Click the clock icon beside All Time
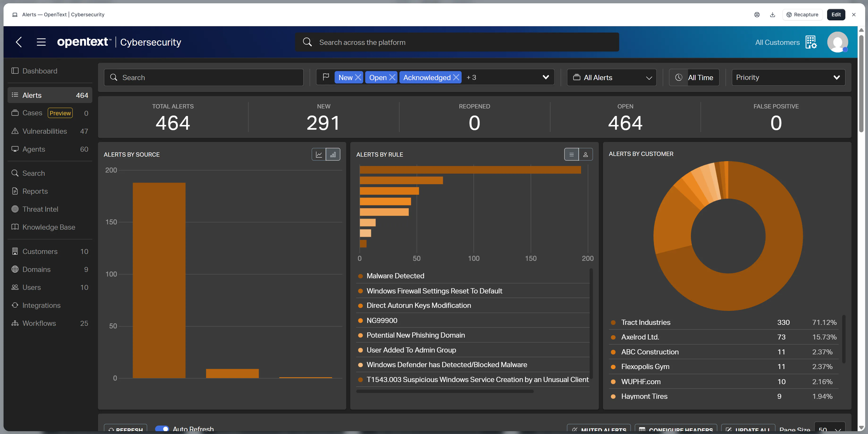868x434 pixels. (679, 77)
